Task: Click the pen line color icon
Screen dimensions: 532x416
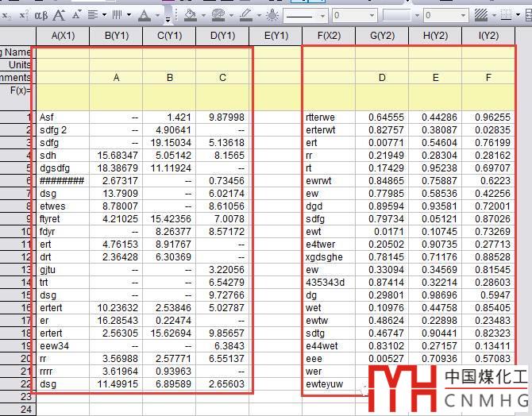Action: 245,15
